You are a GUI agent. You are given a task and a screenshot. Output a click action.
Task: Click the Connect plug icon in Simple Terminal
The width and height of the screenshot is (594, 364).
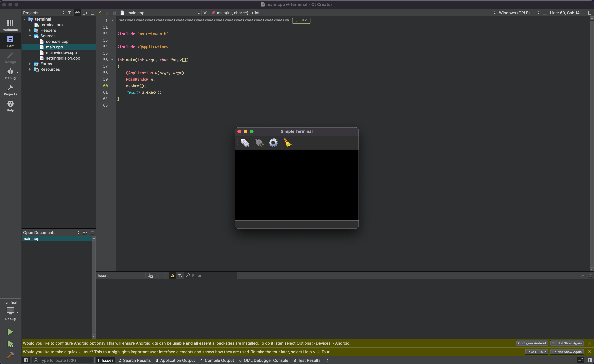pos(245,143)
